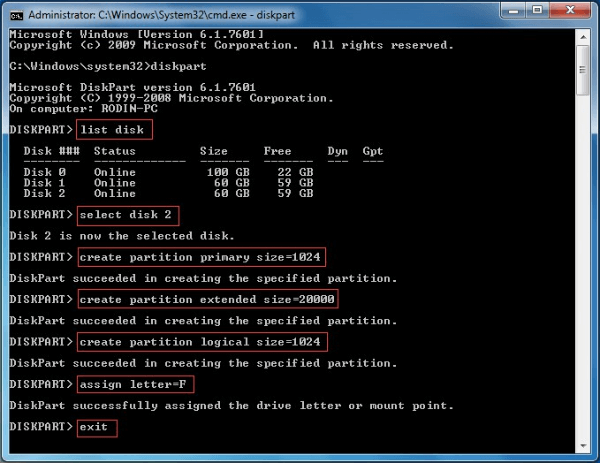Click 'Copyright (C) 1999-2008 Microsoft Corporation.' line
The height and width of the screenshot is (463, 601).
point(171,98)
